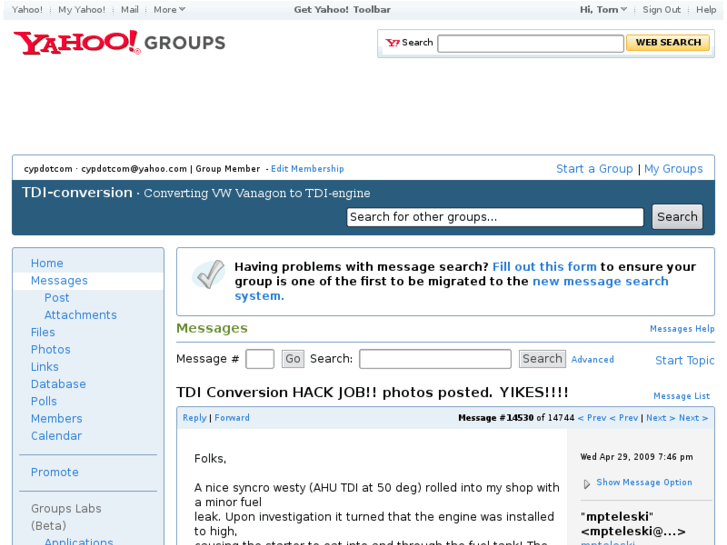This screenshot has width=727, height=545.
Task: Open the More dropdown in top bar
Action: tap(169, 9)
